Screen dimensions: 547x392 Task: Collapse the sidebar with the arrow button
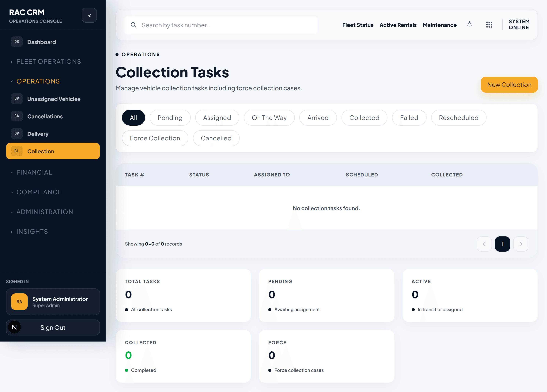click(x=89, y=15)
